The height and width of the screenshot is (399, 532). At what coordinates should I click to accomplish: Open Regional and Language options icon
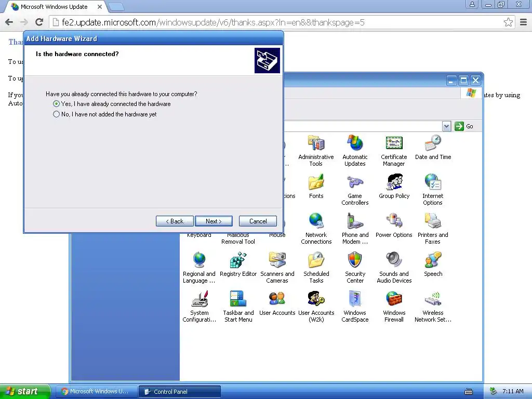point(199,260)
